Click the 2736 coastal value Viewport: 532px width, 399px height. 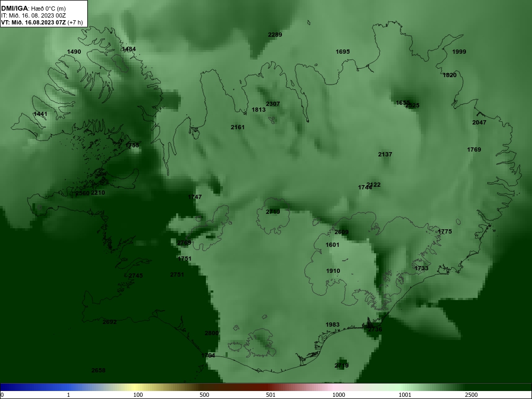point(375,329)
